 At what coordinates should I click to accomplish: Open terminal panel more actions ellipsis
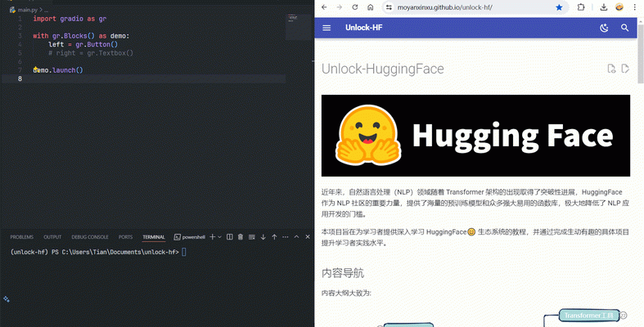286,237
